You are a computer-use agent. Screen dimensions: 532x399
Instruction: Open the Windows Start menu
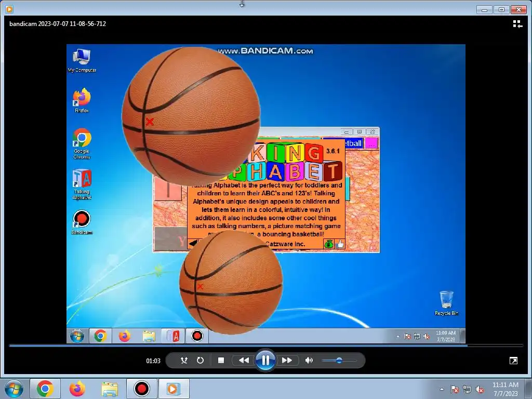(x=14, y=389)
